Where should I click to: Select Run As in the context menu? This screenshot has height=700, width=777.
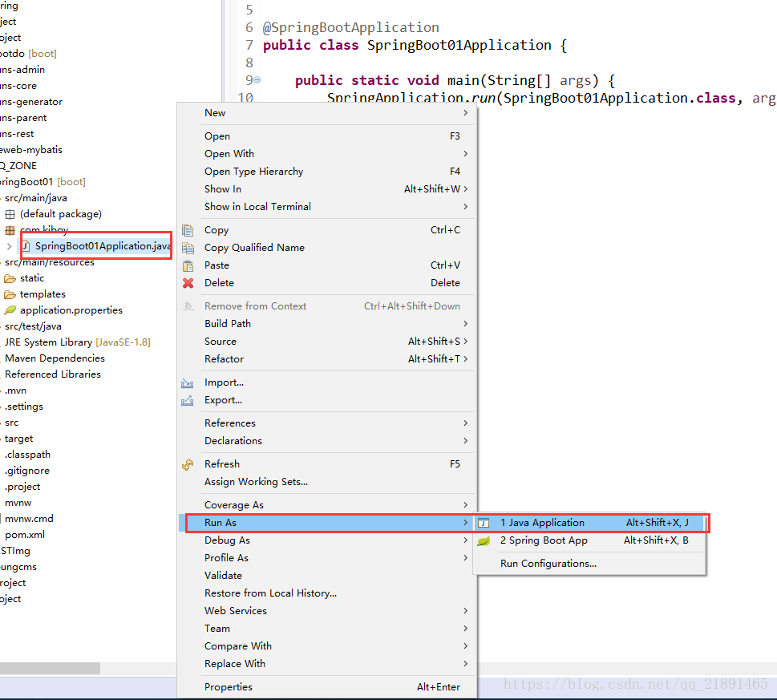321,522
